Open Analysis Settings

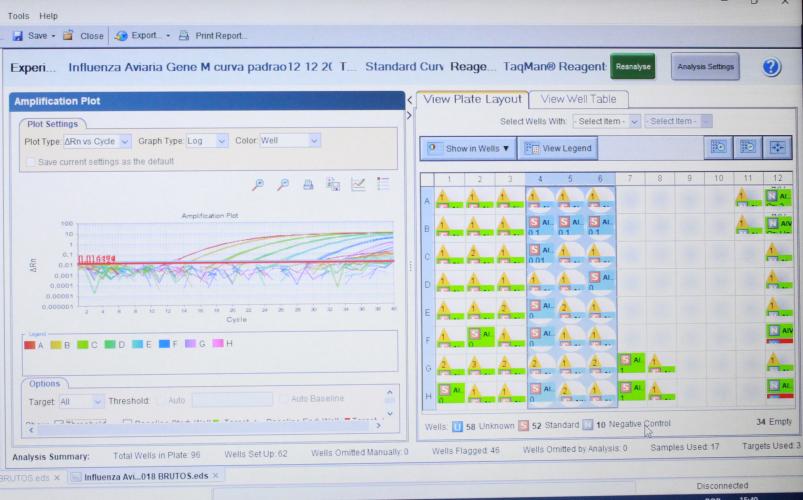[705, 67]
